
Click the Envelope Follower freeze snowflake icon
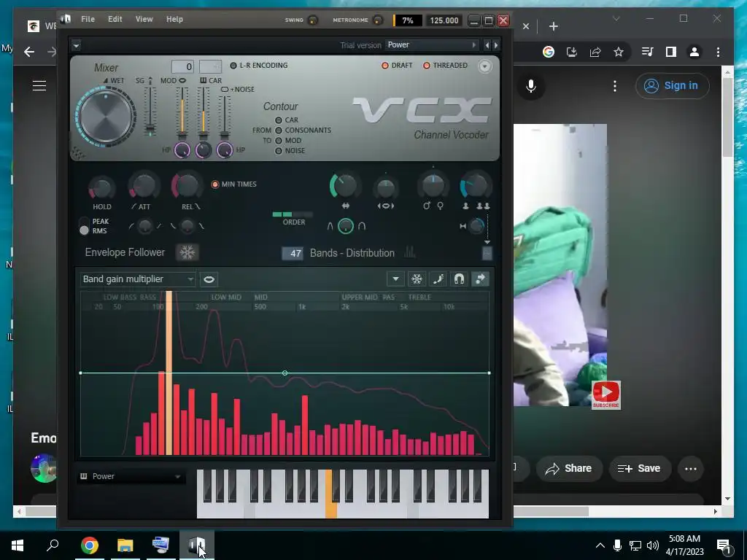coord(187,252)
